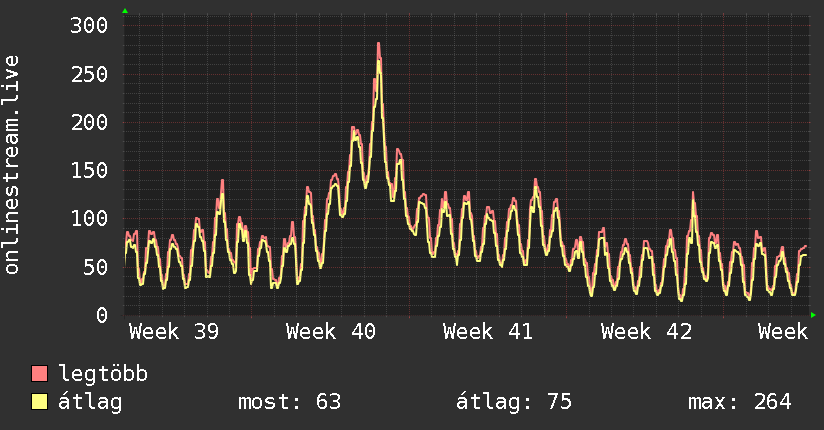Screen dimensions: 824x430
Task: Click the 'Week 41' axis label
Action: click(x=488, y=332)
